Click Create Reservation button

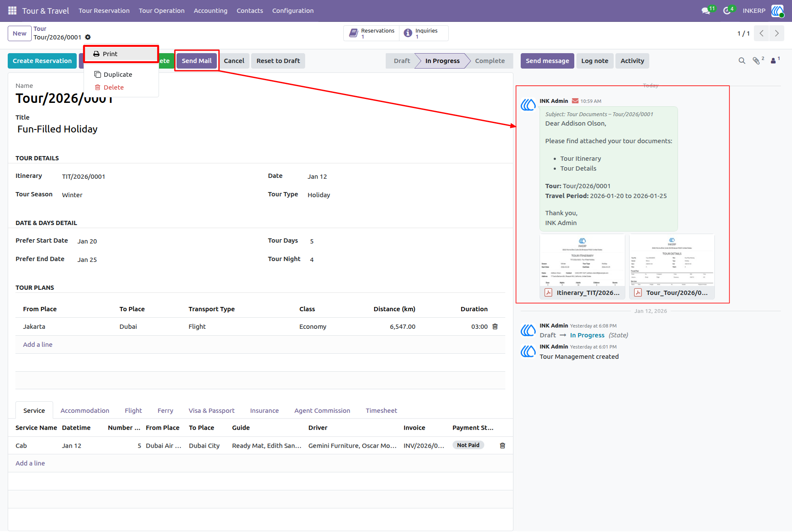point(42,61)
